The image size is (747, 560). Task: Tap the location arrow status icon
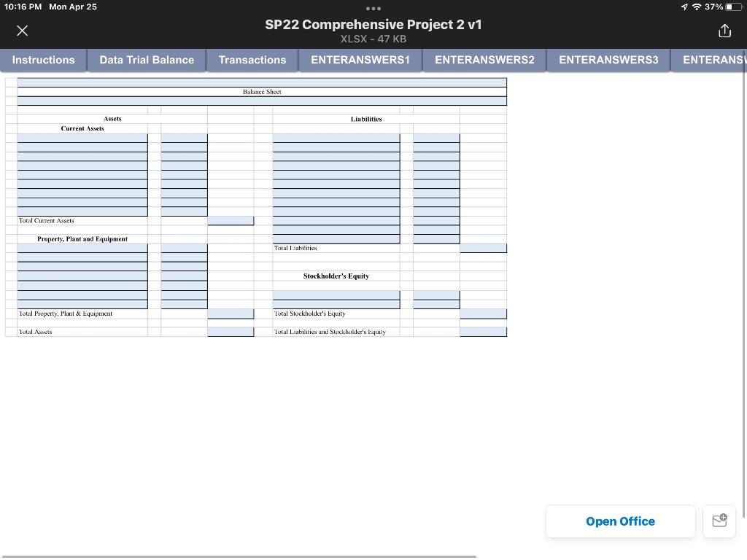pos(684,7)
